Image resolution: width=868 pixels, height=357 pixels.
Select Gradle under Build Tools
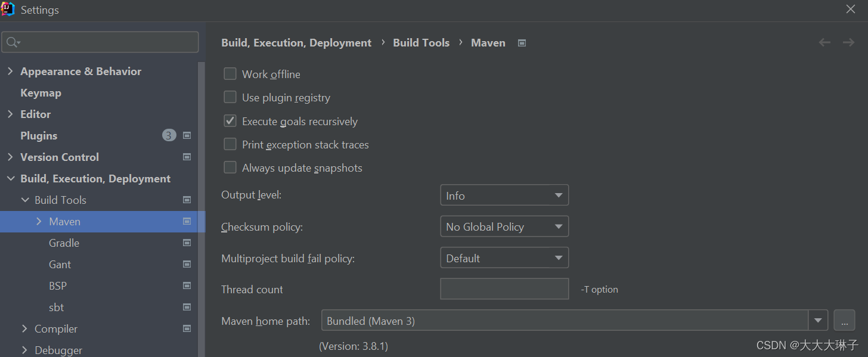coord(64,243)
